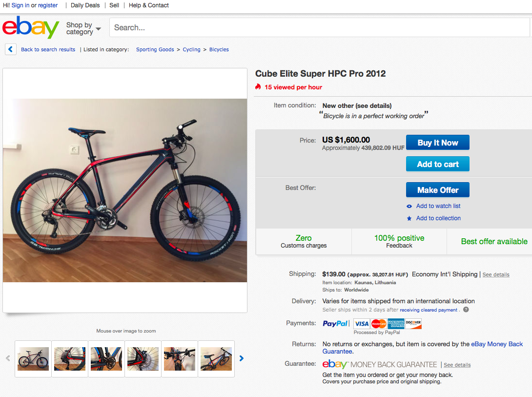
Task: Click the eye icon beside watch list
Action: (x=409, y=206)
